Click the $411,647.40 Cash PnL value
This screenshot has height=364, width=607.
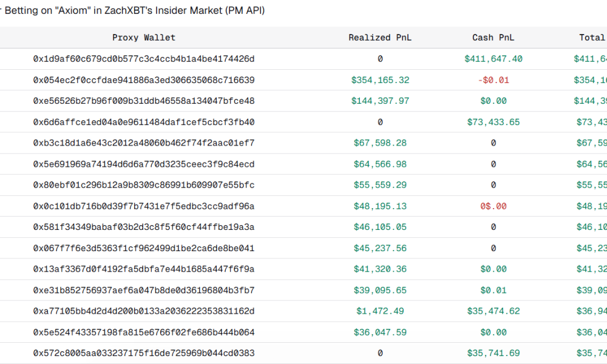point(493,58)
